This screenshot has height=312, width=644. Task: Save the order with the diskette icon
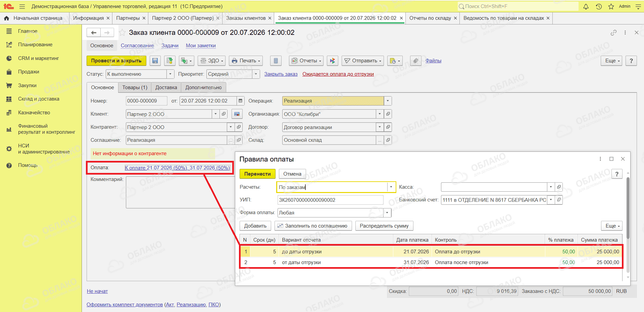click(x=155, y=61)
